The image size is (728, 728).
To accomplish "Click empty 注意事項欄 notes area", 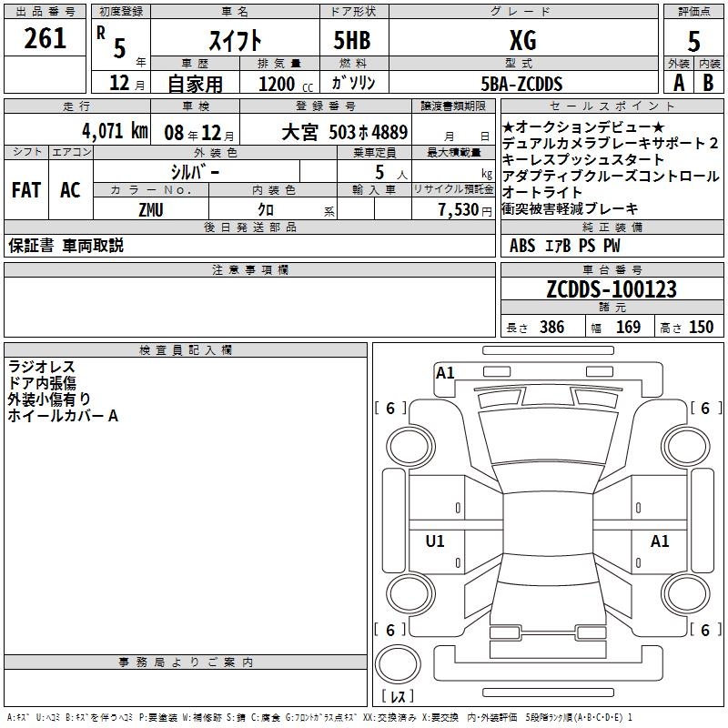I will [x=249, y=307].
